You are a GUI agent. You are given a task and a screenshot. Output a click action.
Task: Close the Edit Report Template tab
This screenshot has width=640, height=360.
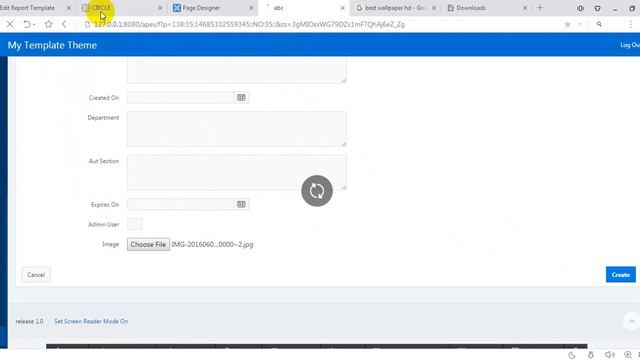tap(69, 8)
